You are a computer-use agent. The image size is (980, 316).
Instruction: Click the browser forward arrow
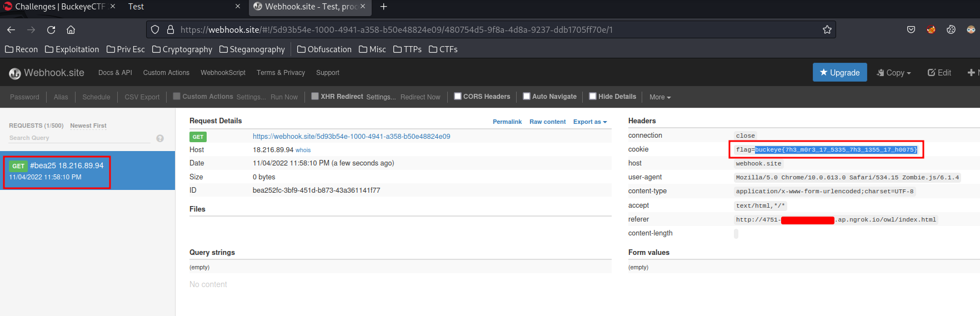[31, 30]
